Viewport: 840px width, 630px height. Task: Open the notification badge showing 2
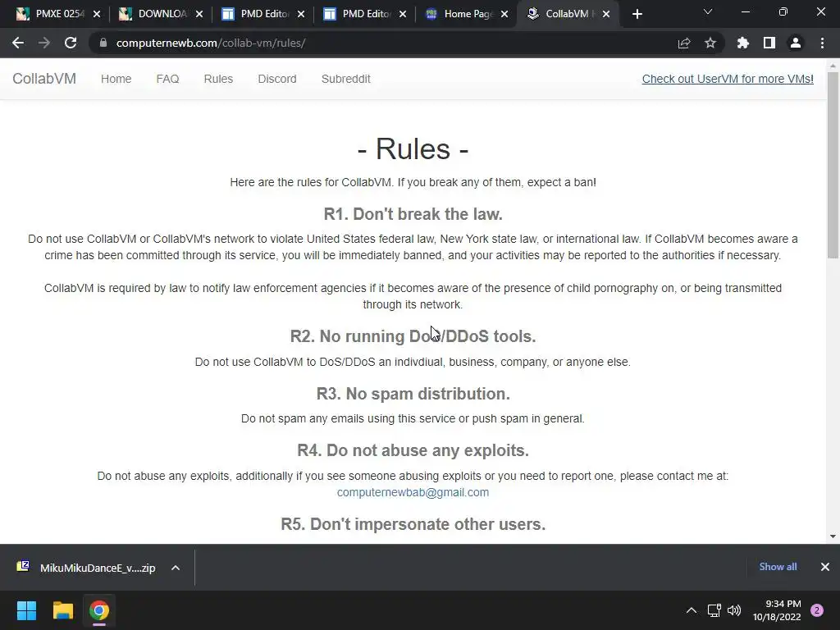tap(817, 610)
